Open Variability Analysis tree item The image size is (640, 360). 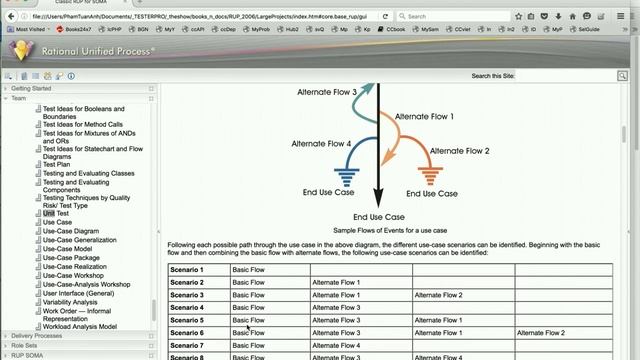pyautogui.click(x=70, y=302)
